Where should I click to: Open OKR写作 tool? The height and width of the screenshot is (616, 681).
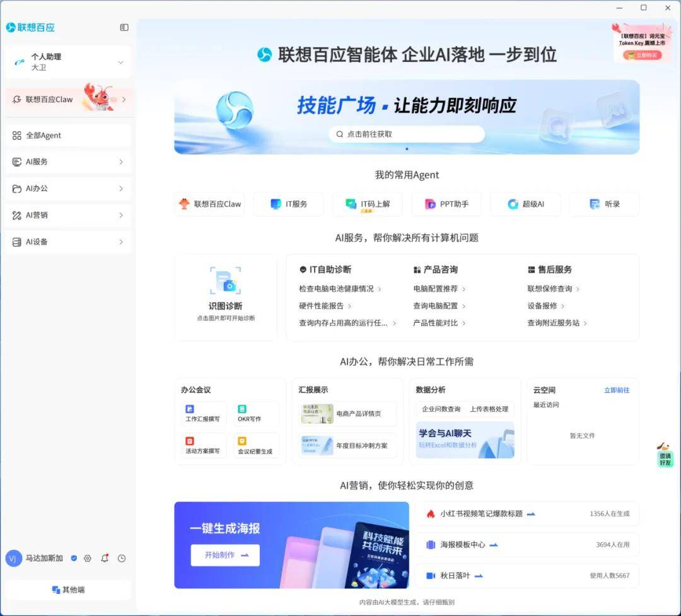tap(256, 414)
